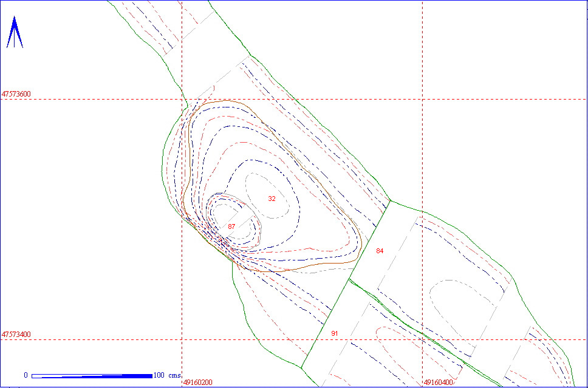Select the contour label 32
This screenshot has height=388, width=588.
(272, 199)
